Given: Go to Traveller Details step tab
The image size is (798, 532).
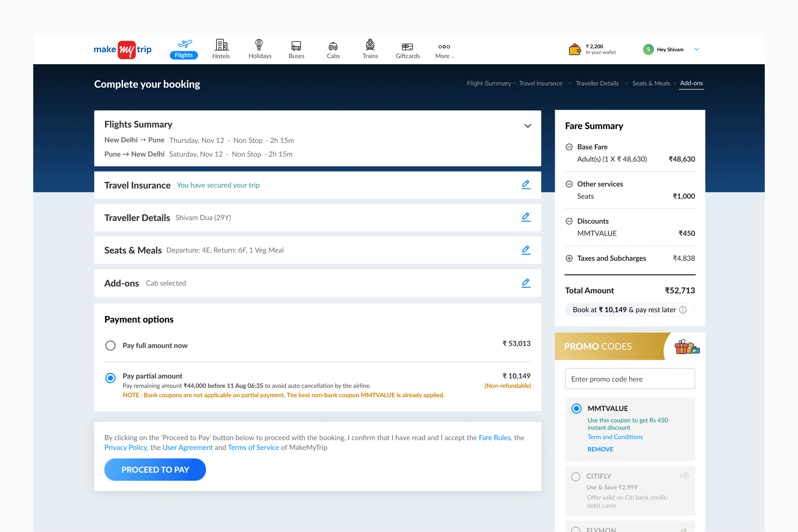Looking at the screenshot, I should coord(597,84).
